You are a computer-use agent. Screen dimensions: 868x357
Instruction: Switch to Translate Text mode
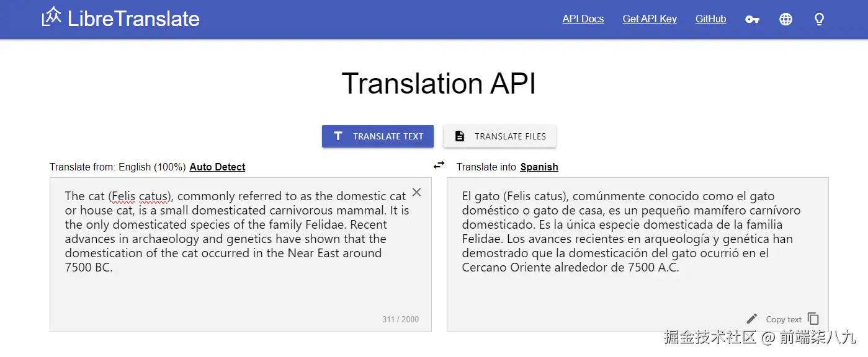[x=377, y=136]
